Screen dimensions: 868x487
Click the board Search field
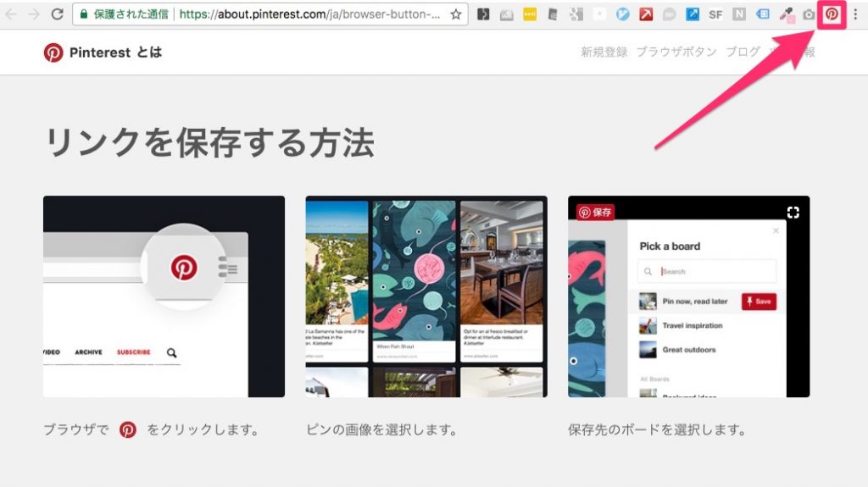707,272
